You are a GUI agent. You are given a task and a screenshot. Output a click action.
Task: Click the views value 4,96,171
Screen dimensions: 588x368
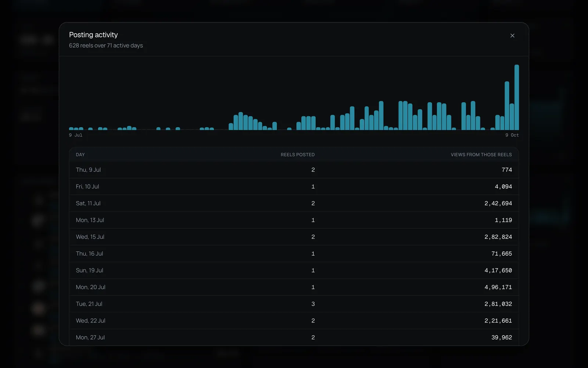click(498, 287)
